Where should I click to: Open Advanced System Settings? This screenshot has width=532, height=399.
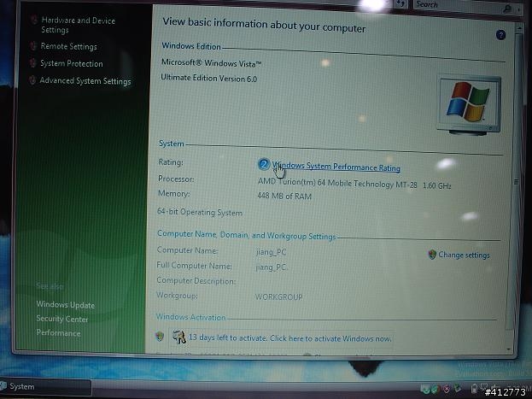(85, 81)
